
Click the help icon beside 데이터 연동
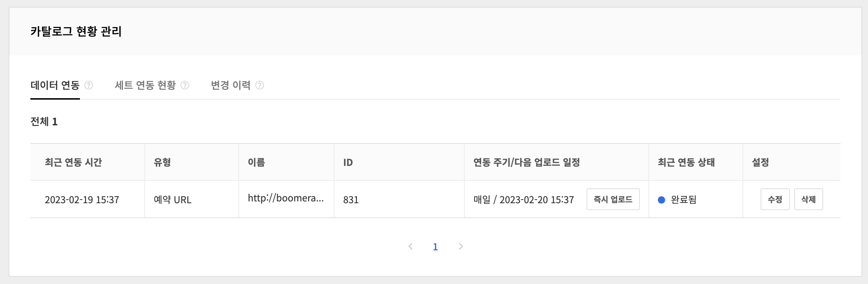tap(89, 85)
